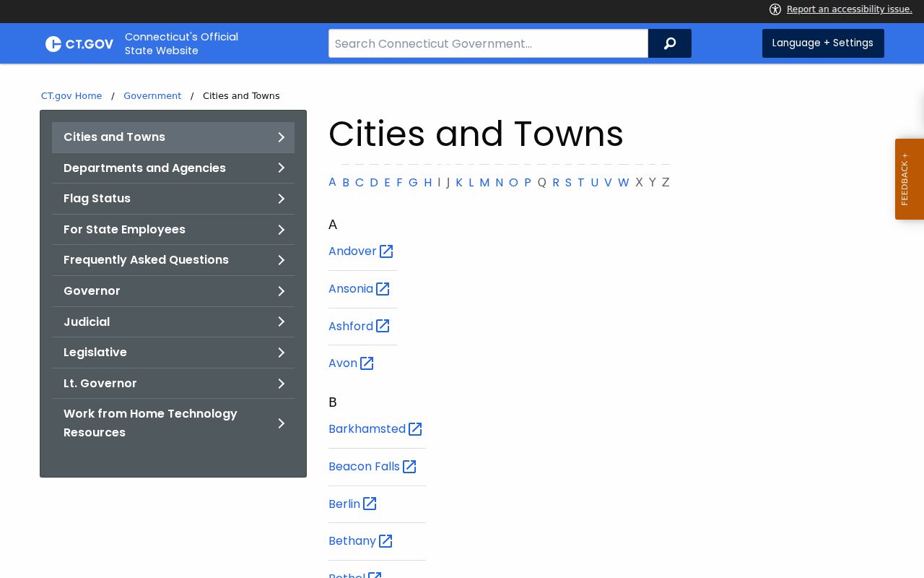Open the Beacon Falls town link
The height and width of the screenshot is (578, 924).
[x=364, y=467]
